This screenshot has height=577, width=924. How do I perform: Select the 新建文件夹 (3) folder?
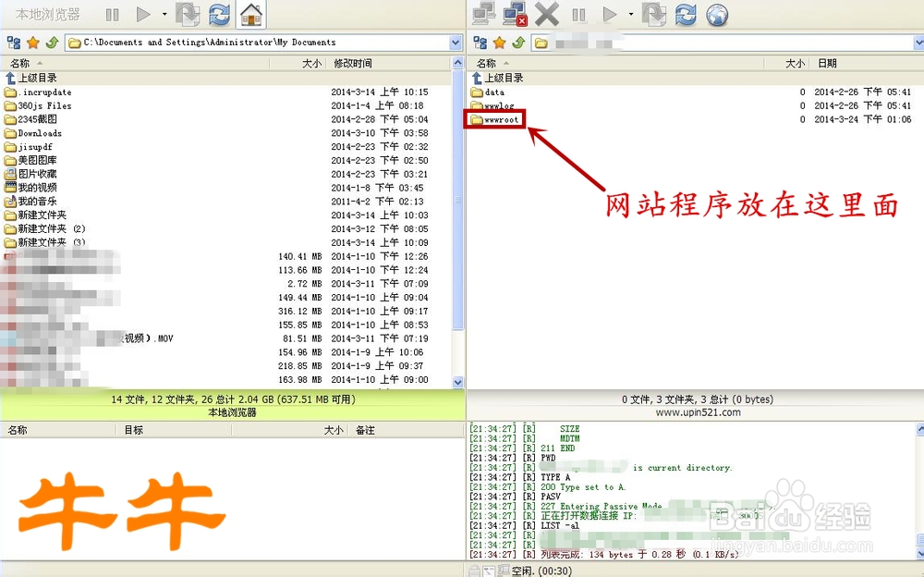pyautogui.click(x=44, y=242)
